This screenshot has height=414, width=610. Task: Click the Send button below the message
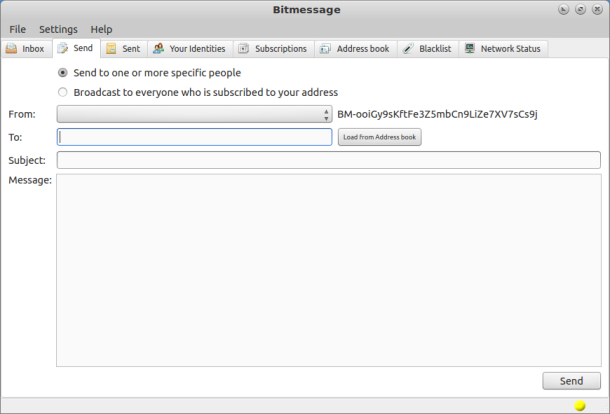pos(571,381)
